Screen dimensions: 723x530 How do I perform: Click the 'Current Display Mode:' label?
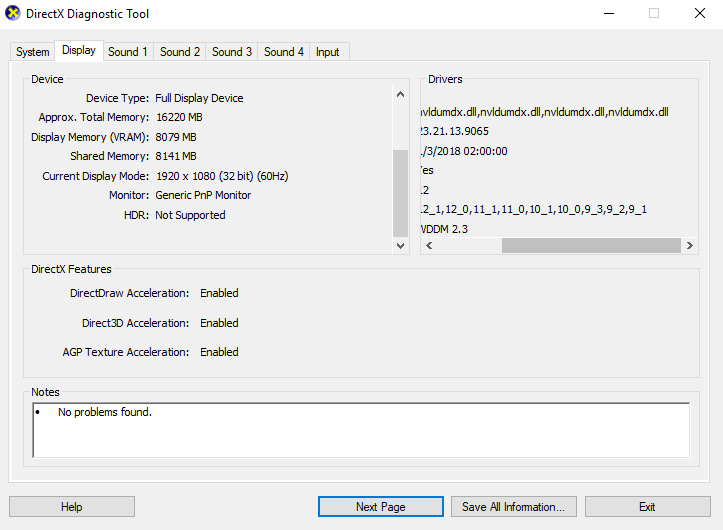pos(95,176)
